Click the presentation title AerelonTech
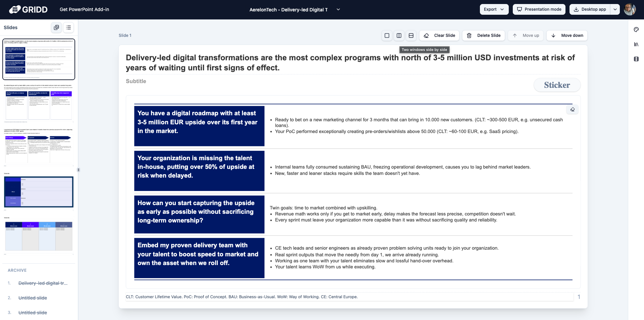The image size is (644, 320). coord(289,10)
